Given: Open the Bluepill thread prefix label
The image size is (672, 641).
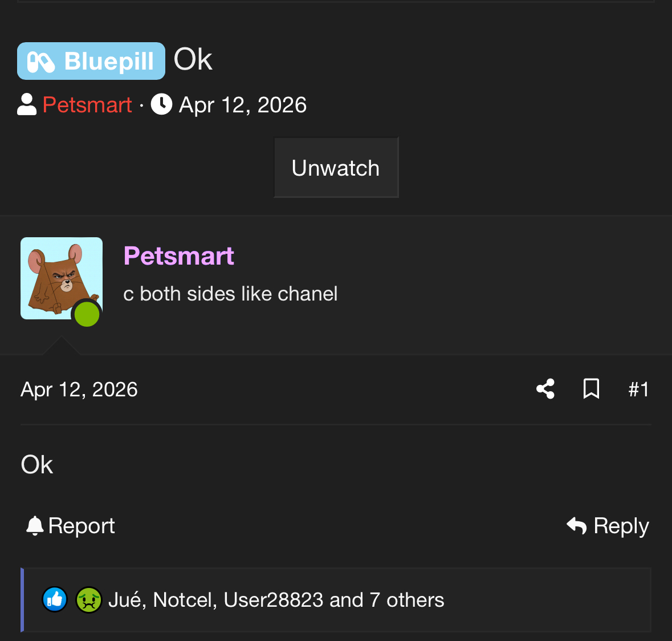Looking at the screenshot, I should click(91, 61).
